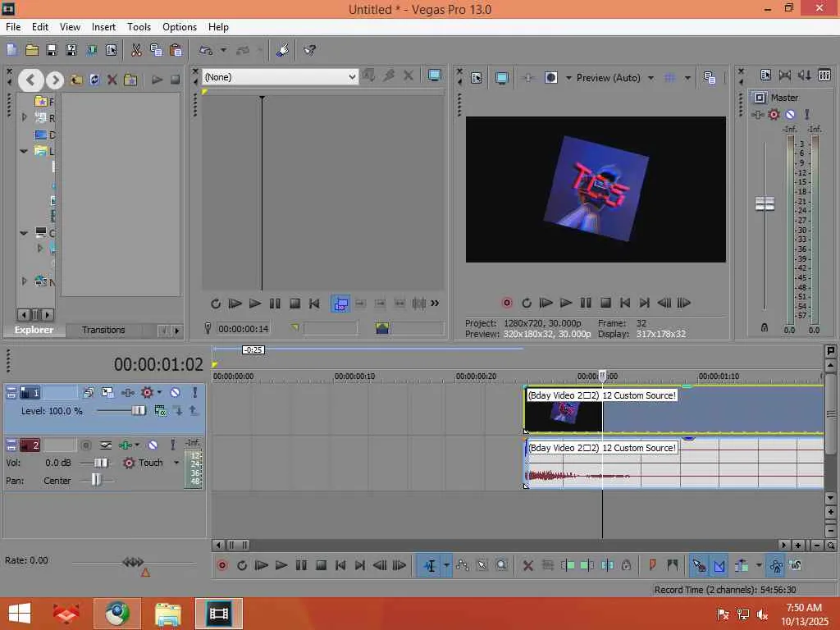Open Video Preview external monitor icon
This screenshot has width=840, height=630.
(501, 78)
